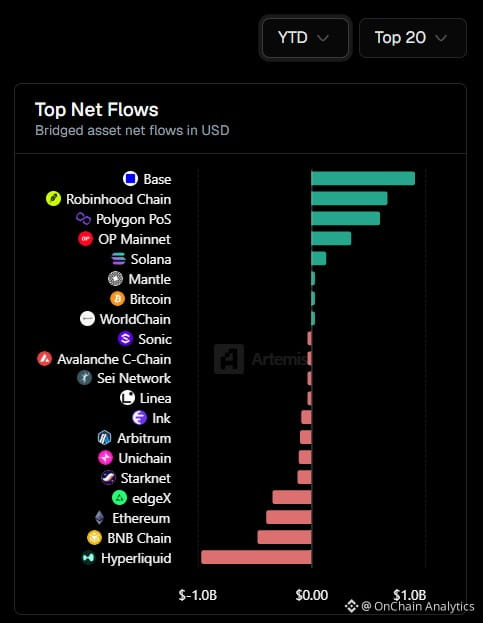Select the Ethereum diamond icon
This screenshot has width=483, height=623.
point(99,518)
